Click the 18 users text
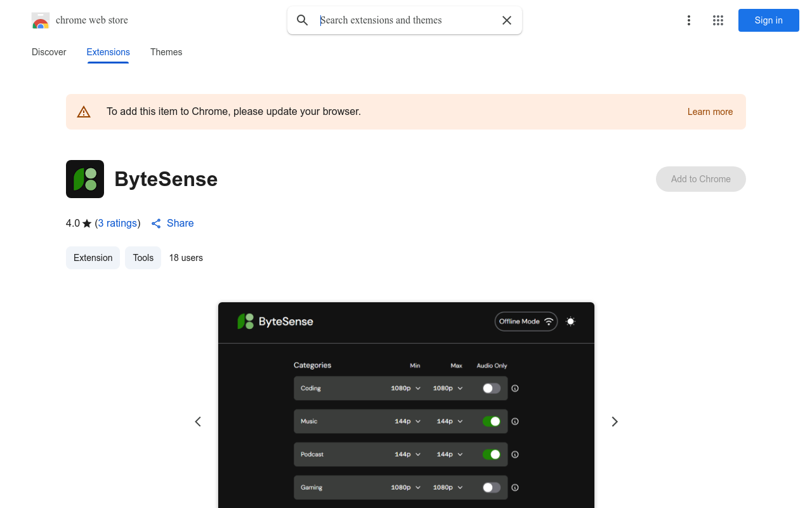This screenshot has width=812, height=508. pos(186,258)
